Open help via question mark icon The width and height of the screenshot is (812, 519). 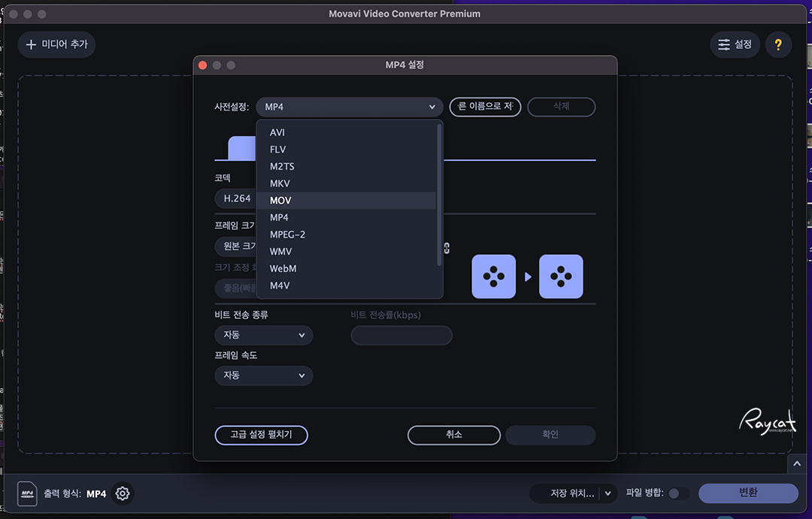[x=778, y=44]
